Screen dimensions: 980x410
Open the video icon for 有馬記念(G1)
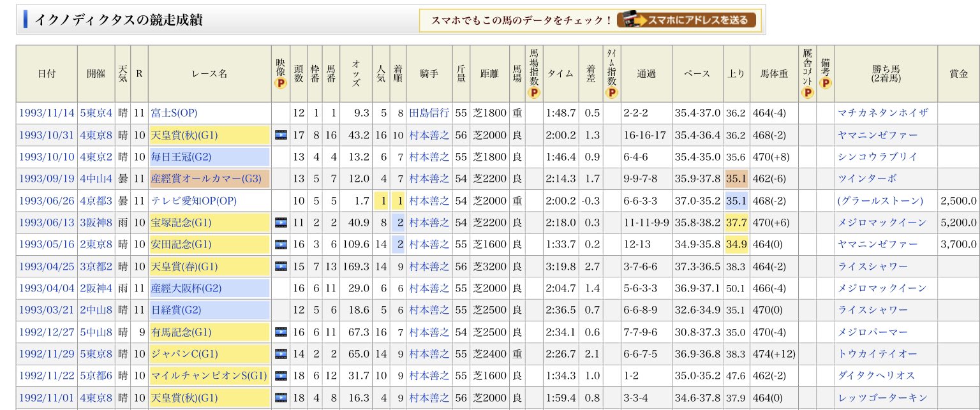(x=280, y=332)
